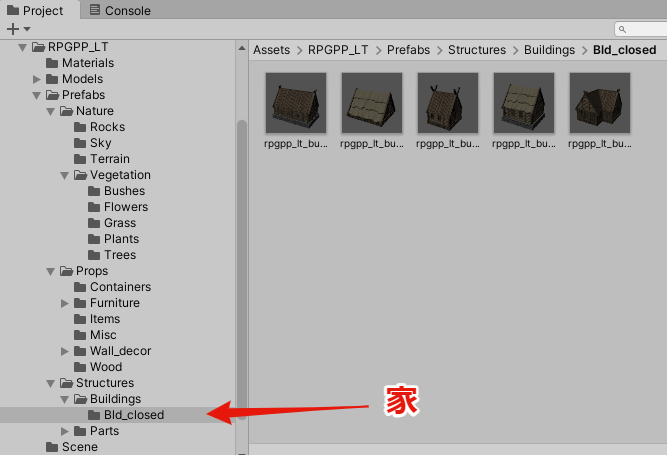
Task: Select the Containers folder label
Action: (x=120, y=287)
